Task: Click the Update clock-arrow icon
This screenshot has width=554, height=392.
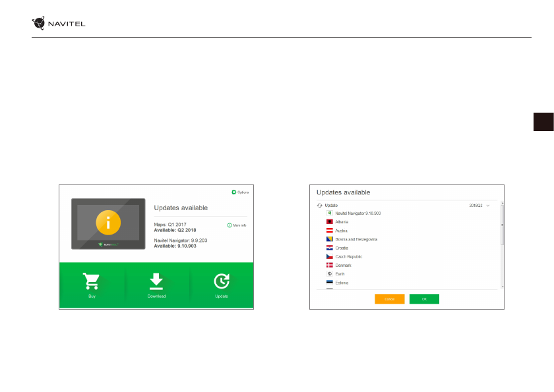Action: click(222, 281)
